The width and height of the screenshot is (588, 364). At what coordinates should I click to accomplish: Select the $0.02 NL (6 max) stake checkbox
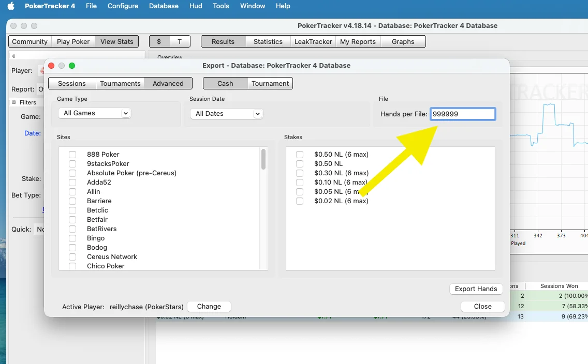(300, 201)
